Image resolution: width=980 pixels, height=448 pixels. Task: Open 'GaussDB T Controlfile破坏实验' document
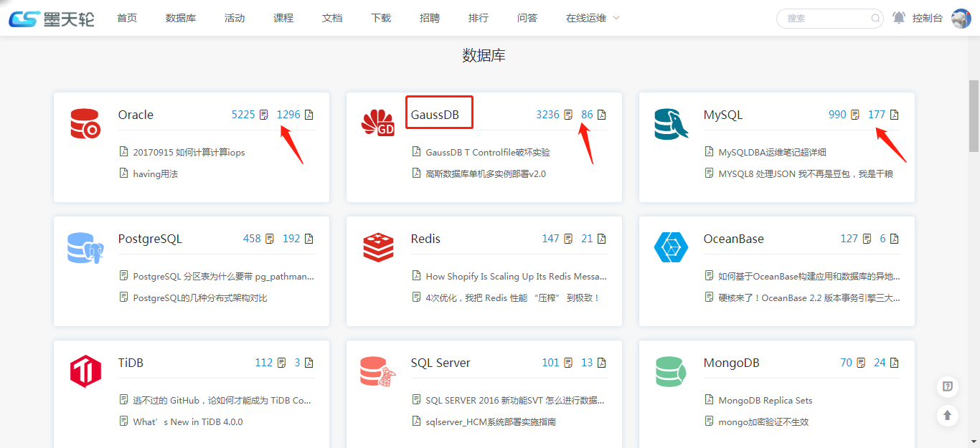[488, 152]
